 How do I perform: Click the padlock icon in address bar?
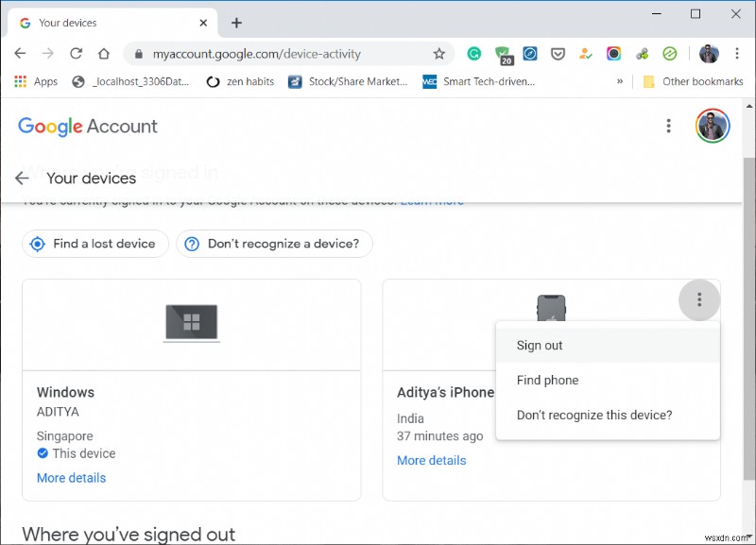(138, 55)
